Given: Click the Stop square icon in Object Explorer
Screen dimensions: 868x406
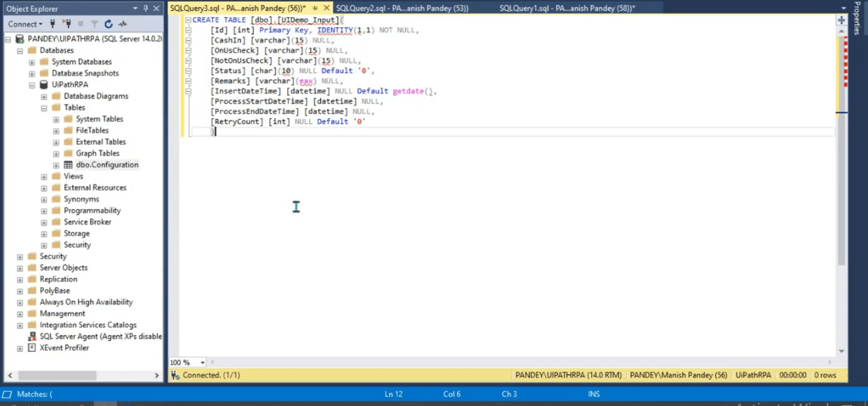Looking at the screenshot, I should pyautogui.click(x=81, y=24).
